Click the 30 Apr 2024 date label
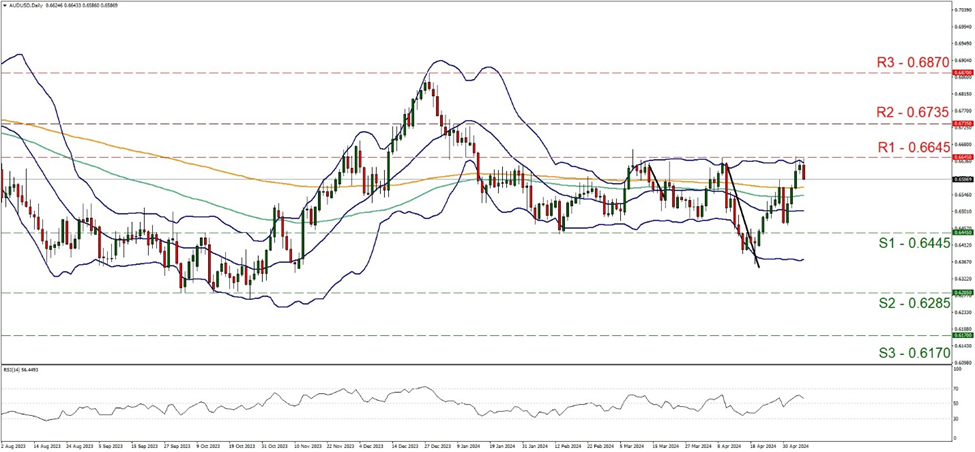Screen dimensions: 975x452 [795, 447]
